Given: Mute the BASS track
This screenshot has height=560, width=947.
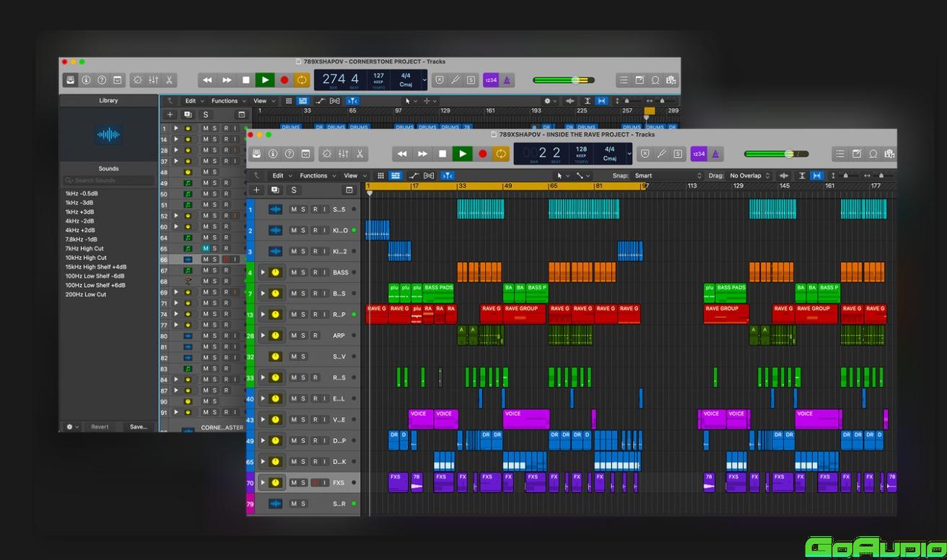Looking at the screenshot, I should coord(293,273).
